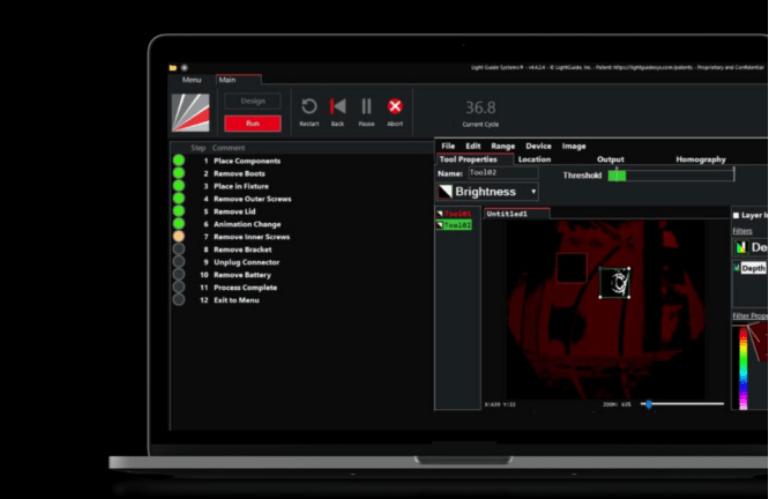The image size is (768, 499).
Task: Click the Restart icon
Action: (x=309, y=107)
